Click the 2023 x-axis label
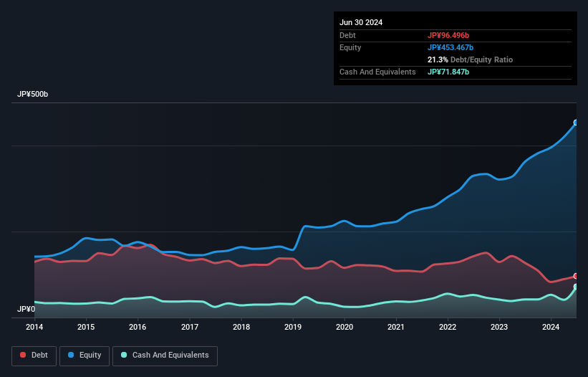This screenshot has width=588, height=377. coord(499,327)
